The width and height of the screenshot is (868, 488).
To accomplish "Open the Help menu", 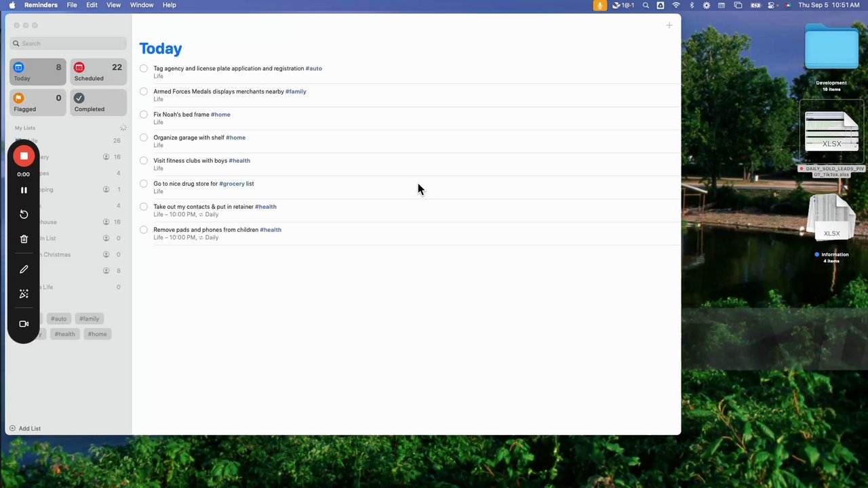I will 170,5.
